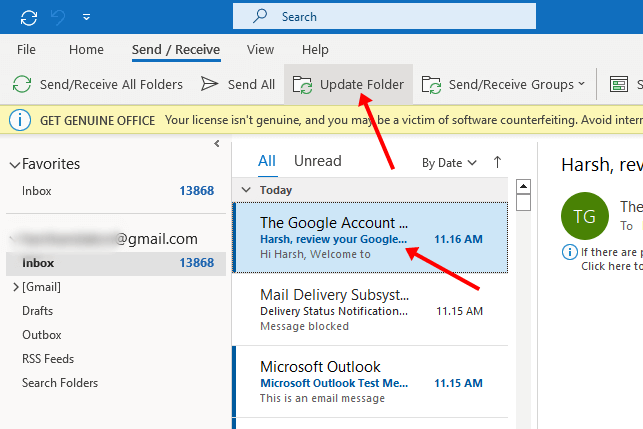This screenshot has height=429, width=643.
Task: Open the By Date sort dropdown
Action: [449, 162]
